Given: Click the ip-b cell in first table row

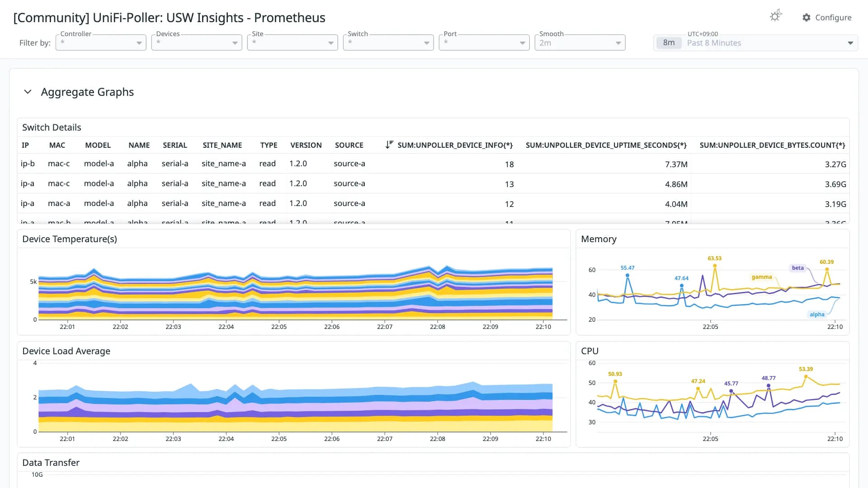Looking at the screenshot, I should point(28,164).
